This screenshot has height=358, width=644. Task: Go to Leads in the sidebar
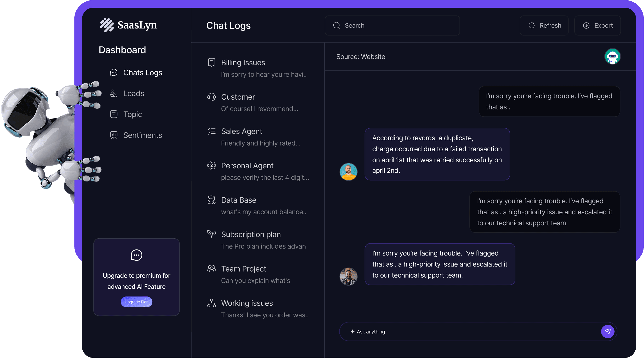coord(127,93)
